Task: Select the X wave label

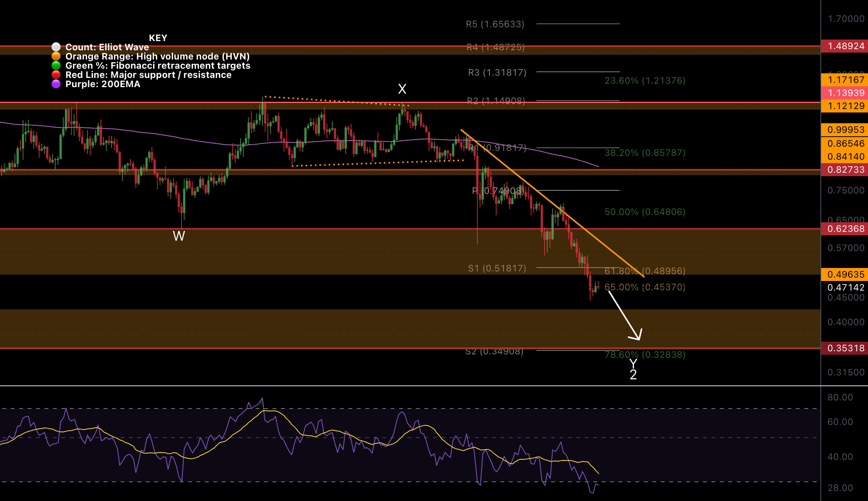Action: (402, 89)
